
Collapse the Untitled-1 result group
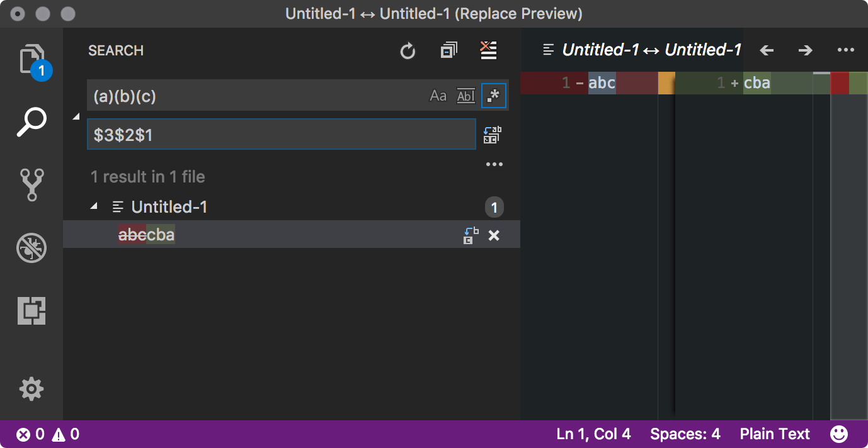[x=93, y=206]
